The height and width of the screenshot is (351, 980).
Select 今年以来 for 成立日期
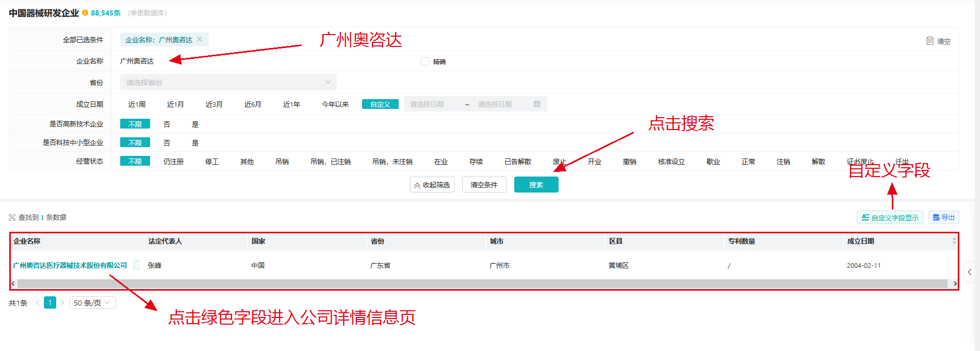pyautogui.click(x=335, y=104)
